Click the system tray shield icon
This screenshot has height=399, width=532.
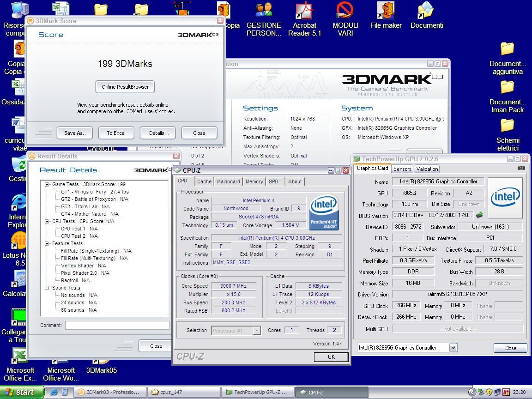tap(489, 392)
